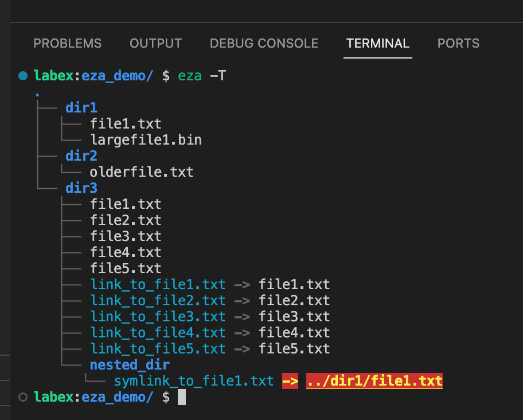523x420 pixels.
Task: Click the red-highlighted ../dir1/file1.txt broken path
Action: 374,380
